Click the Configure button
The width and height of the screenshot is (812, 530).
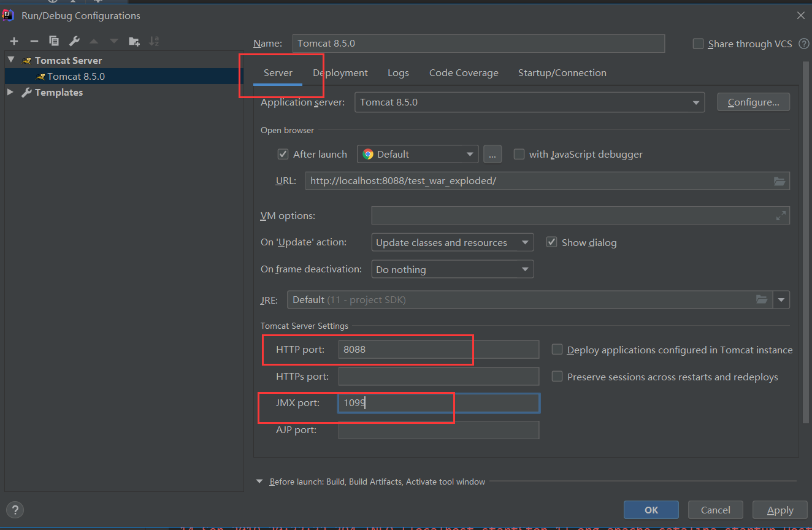coord(753,102)
